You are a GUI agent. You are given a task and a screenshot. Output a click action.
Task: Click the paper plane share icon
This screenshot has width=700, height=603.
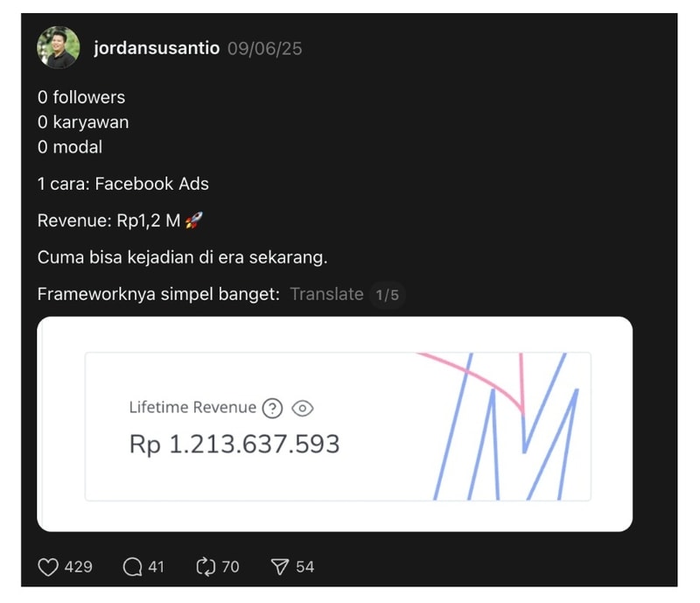click(x=280, y=567)
